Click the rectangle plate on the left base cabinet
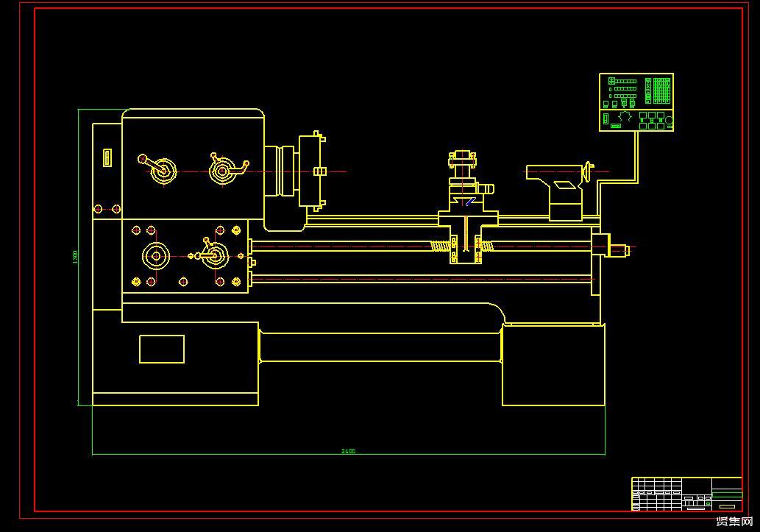This screenshot has height=532, width=760. pos(161,349)
